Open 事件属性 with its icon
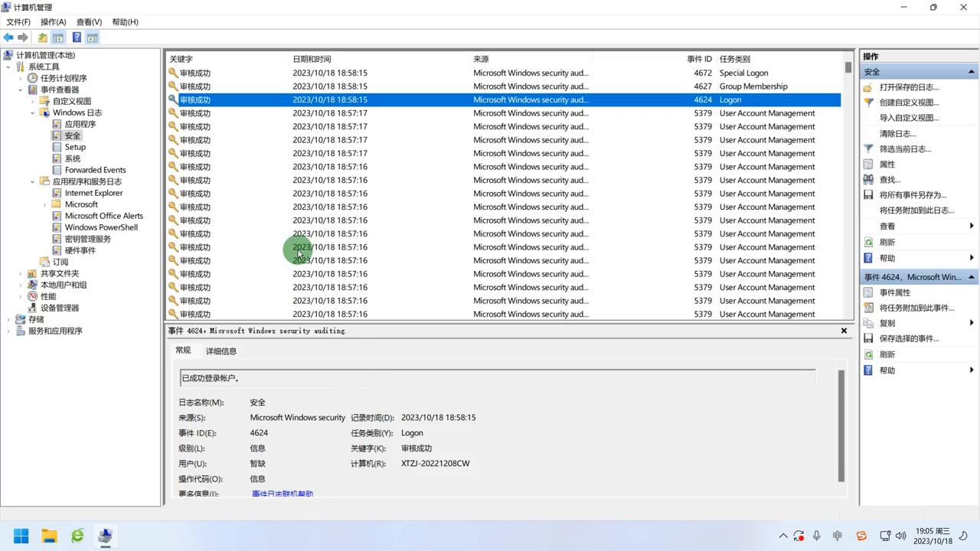This screenshot has height=551, width=980. (x=870, y=292)
